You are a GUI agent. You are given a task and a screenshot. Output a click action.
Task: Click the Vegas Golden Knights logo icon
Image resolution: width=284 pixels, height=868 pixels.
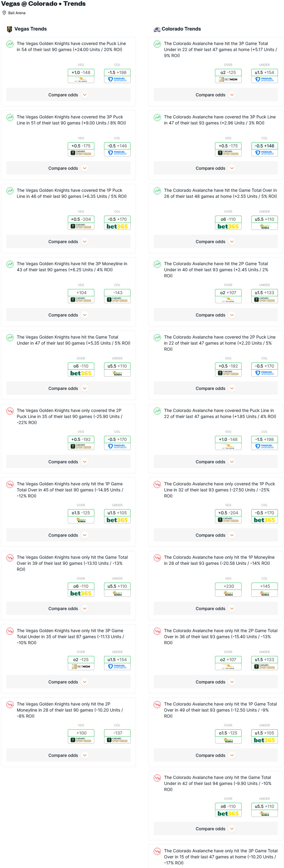pos(9,29)
